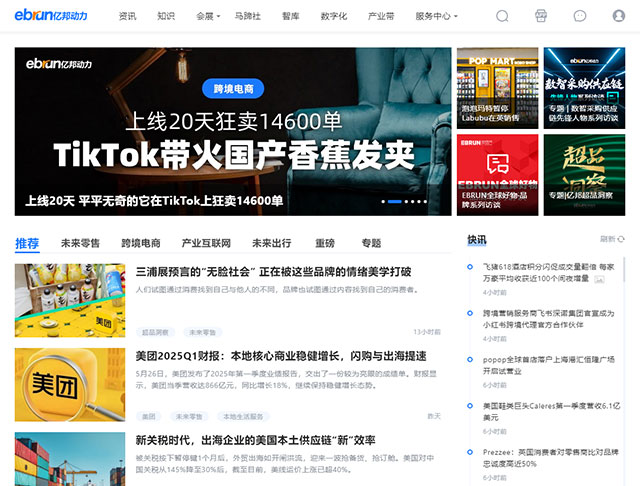Open the search magnifier icon in header
Viewport: 640px width, 486px height.
502,16
